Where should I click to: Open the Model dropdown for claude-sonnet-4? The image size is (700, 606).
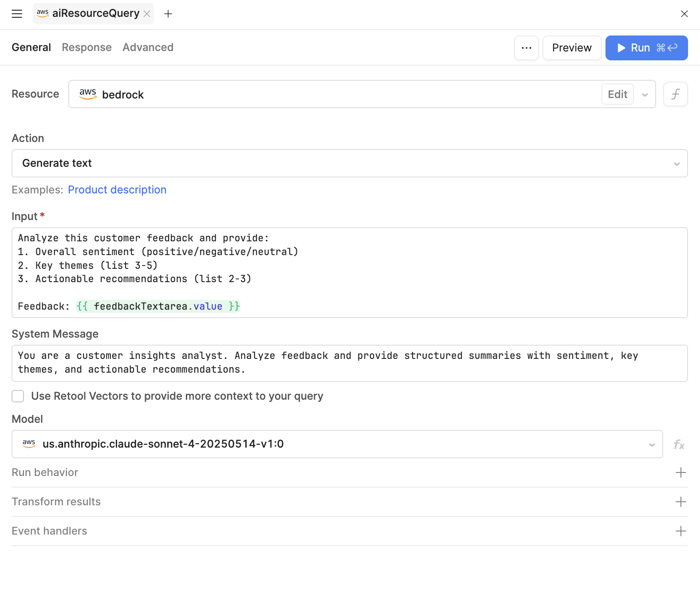click(x=337, y=444)
